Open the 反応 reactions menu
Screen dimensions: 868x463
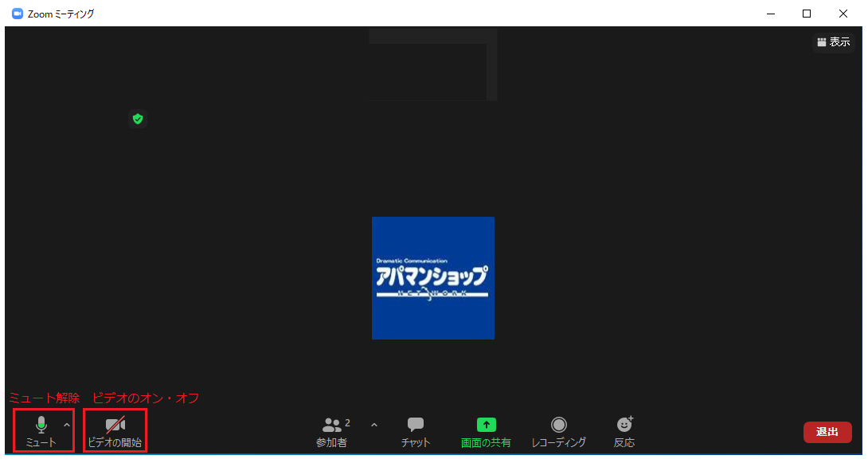(624, 432)
